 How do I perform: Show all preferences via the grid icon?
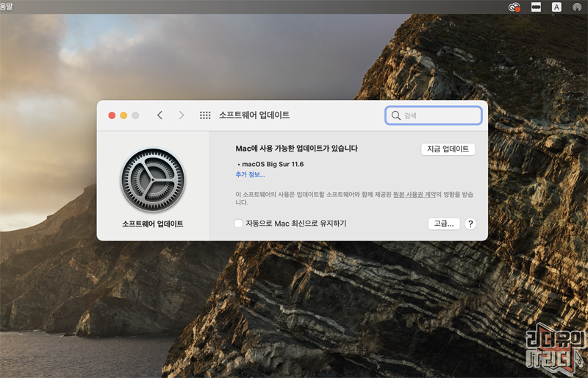[205, 115]
